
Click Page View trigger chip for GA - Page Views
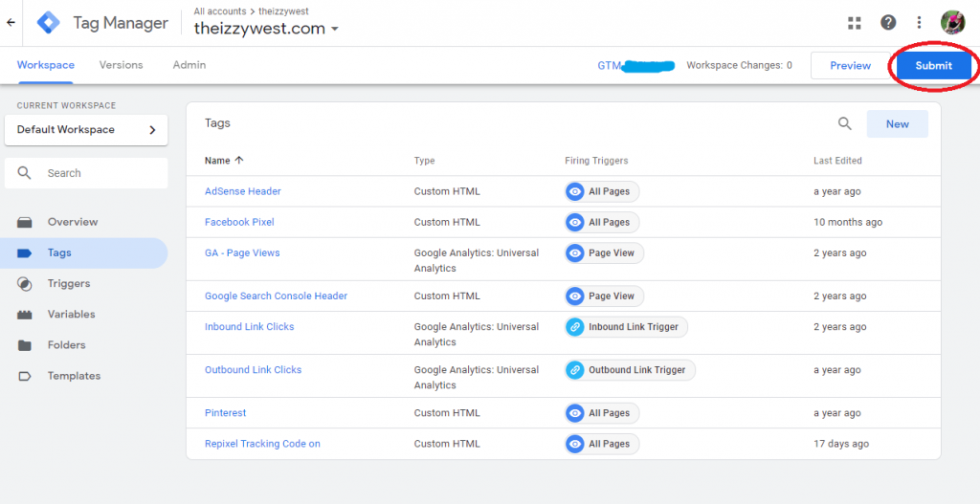pos(605,252)
